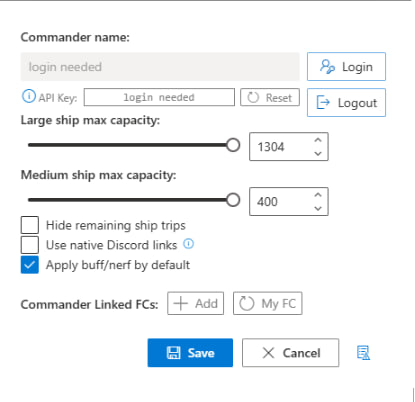Screen dimensions: 415x402
Task: Refresh using the My FC button
Action: (268, 303)
